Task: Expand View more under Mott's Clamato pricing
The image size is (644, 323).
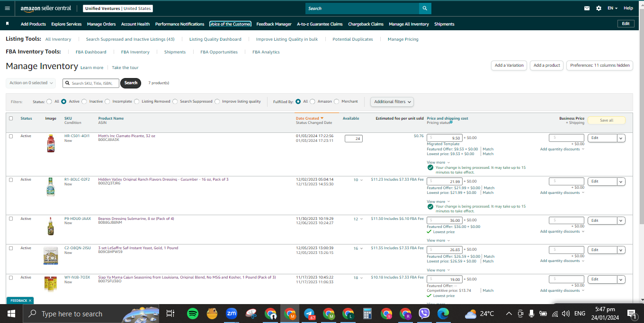Action: tap(438, 162)
